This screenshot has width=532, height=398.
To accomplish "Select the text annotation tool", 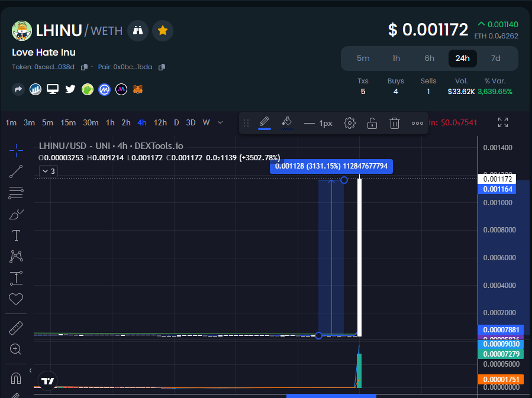I will click(x=16, y=235).
